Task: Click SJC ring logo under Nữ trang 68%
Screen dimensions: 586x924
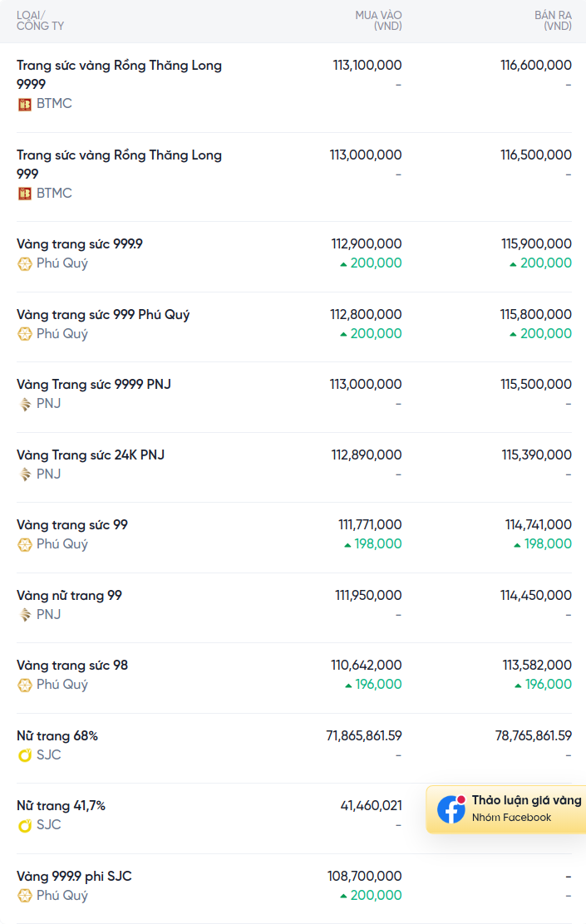Action: 24,755
